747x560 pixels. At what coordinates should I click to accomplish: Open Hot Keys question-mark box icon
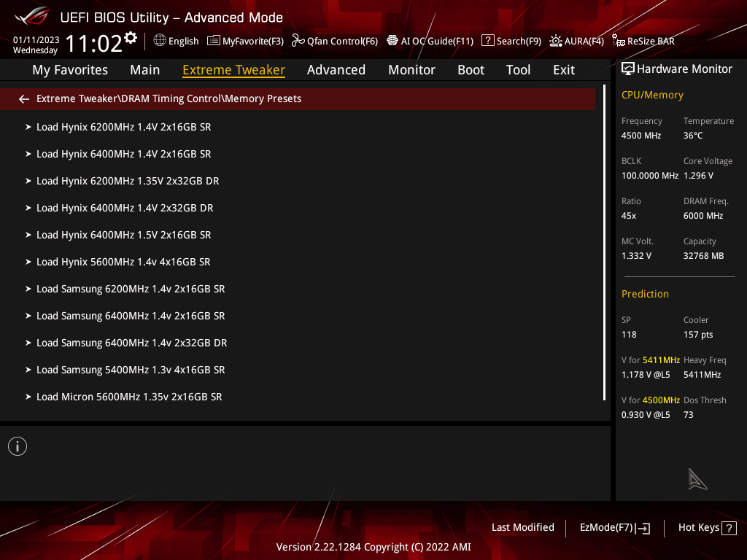(x=729, y=528)
